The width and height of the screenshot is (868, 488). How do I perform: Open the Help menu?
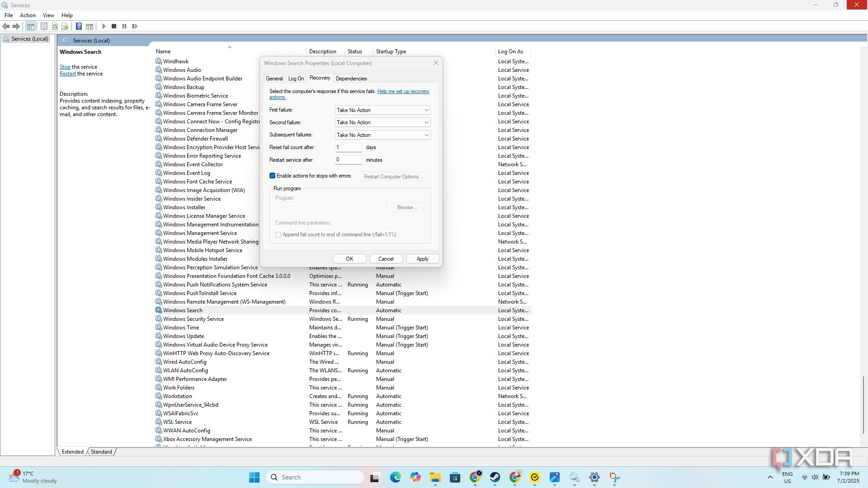pyautogui.click(x=67, y=15)
